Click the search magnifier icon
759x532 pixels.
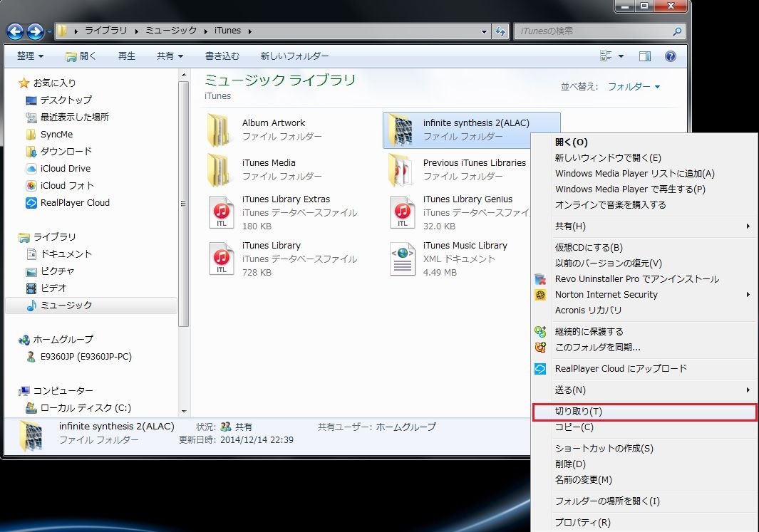(677, 31)
